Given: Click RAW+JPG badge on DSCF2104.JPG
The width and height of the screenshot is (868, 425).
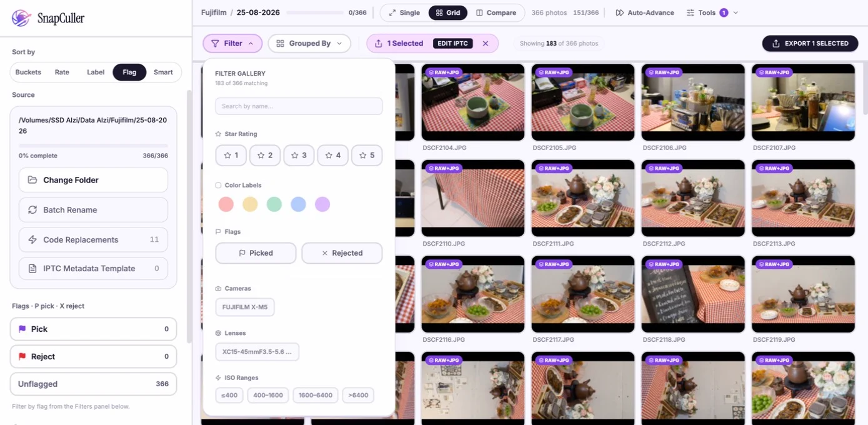Looking at the screenshot, I should click(444, 72).
